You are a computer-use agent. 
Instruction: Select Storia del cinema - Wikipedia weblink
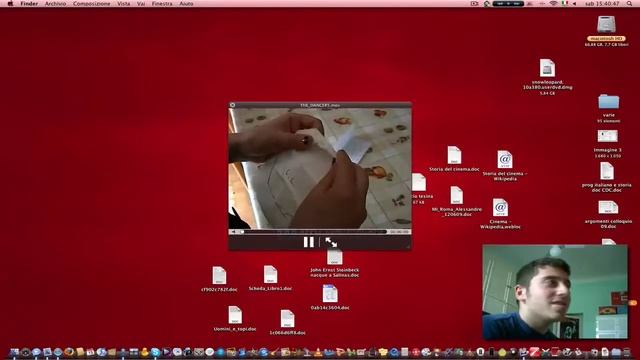point(505,160)
